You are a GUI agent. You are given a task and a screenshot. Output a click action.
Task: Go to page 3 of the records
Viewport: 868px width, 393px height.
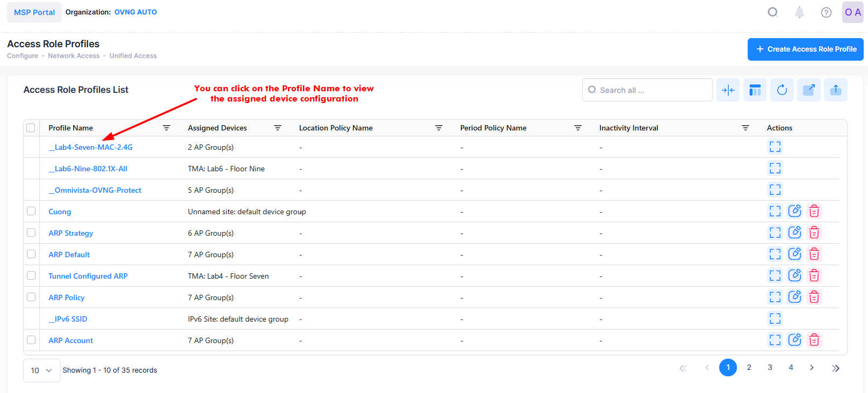click(770, 367)
